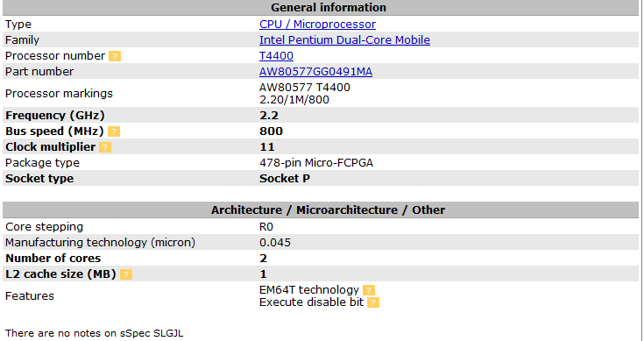This screenshot has height=341, width=644.
Task: Click the 478-pin Micro-FCPGA package value
Action: click(316, 163)
